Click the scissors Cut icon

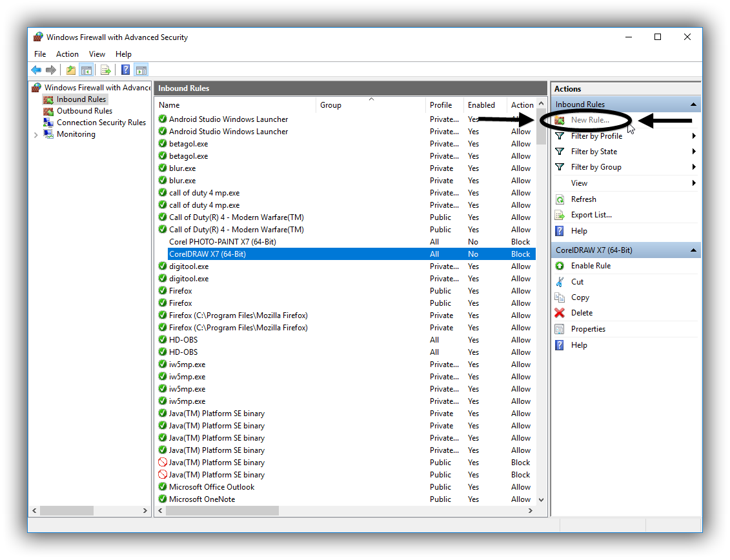(x=560, y=282)
